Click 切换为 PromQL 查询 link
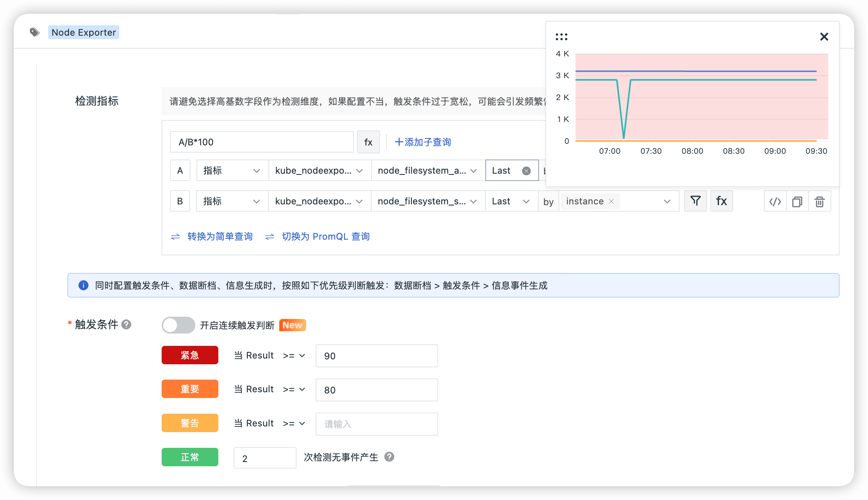 tap(326, 237)
